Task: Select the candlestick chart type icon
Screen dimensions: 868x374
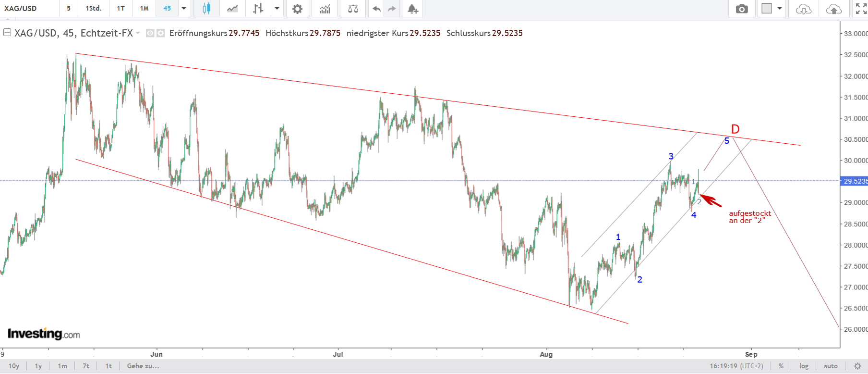Action: (206, 9)
